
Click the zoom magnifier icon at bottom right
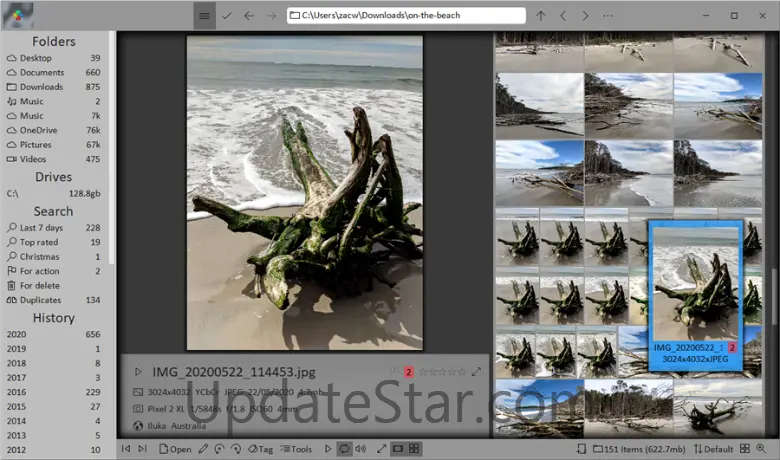(761, 449)
